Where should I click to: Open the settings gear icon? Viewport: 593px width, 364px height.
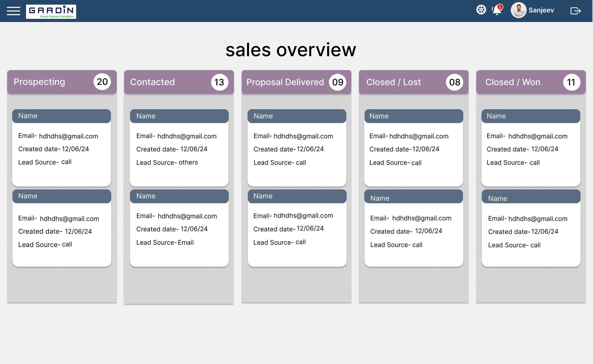click(481, 10)
